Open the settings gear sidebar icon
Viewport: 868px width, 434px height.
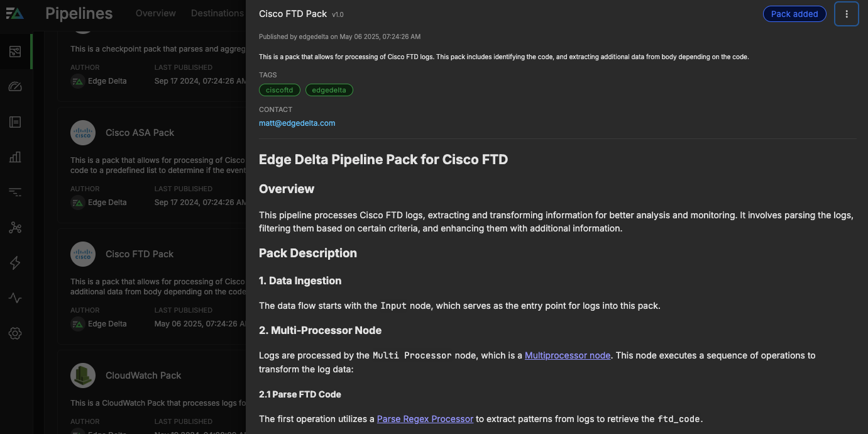point(15,333)
